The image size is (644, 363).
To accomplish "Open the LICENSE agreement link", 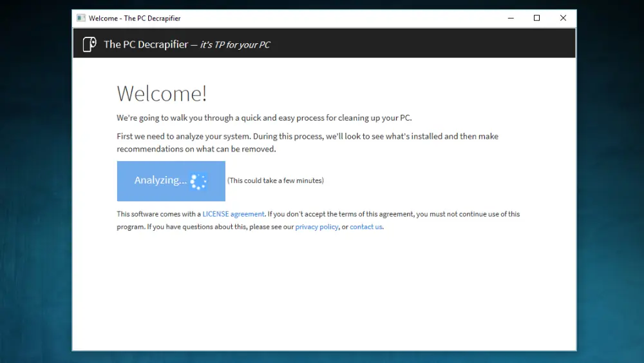I will coord(233,214).
